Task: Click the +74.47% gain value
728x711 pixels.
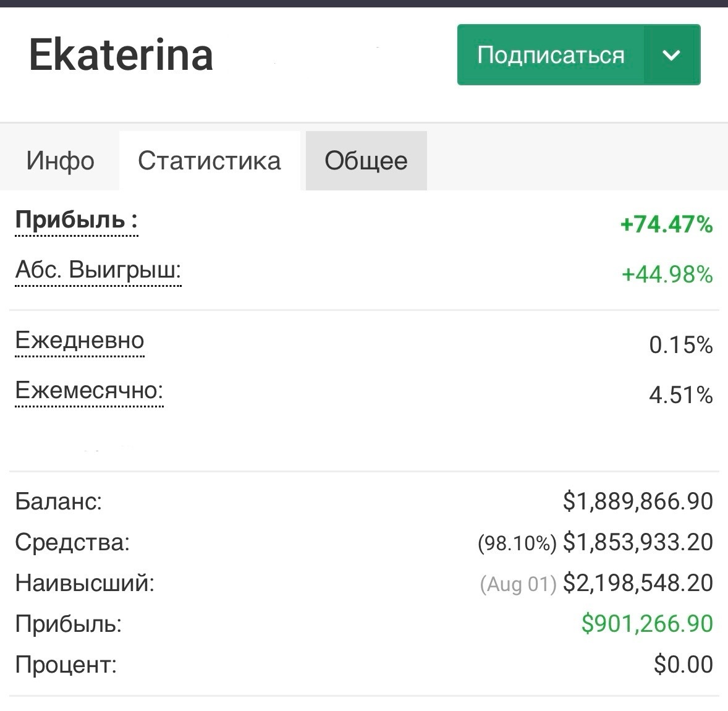Action: (x=666, y=224)
